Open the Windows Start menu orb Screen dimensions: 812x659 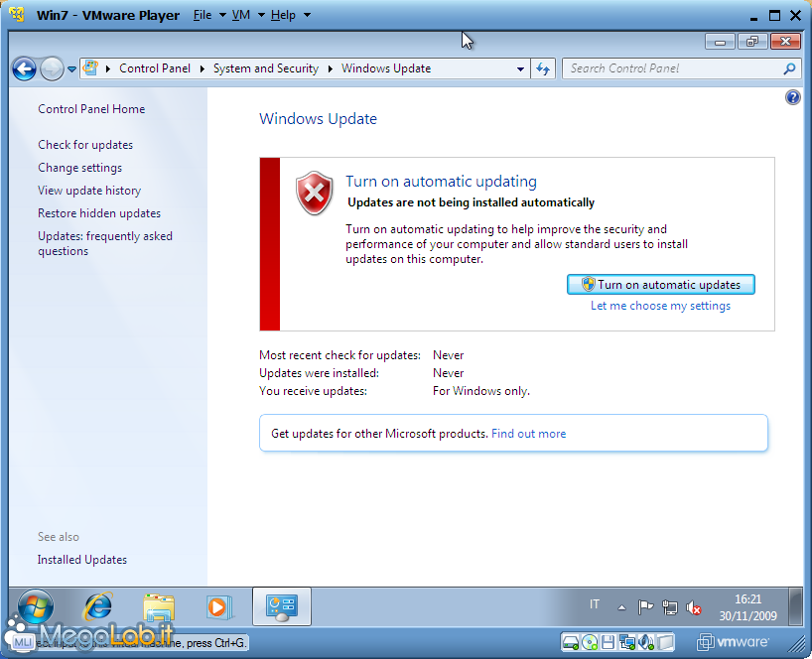35,606
